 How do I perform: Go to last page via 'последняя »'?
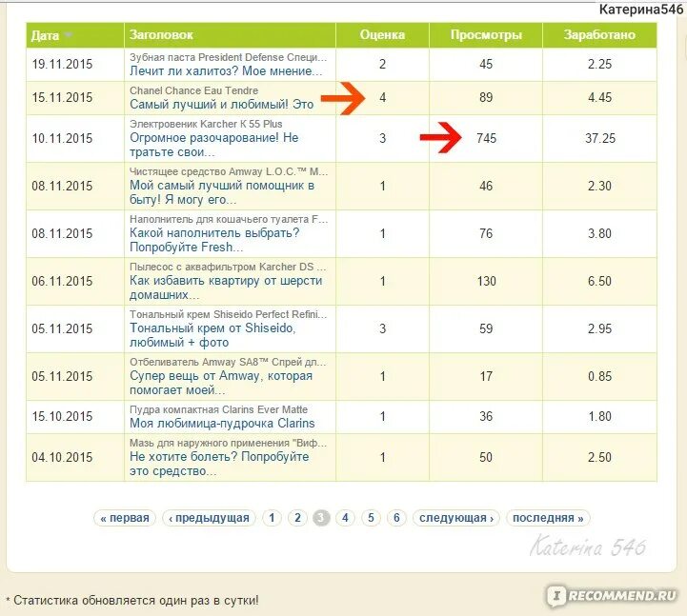pos(548,518)
